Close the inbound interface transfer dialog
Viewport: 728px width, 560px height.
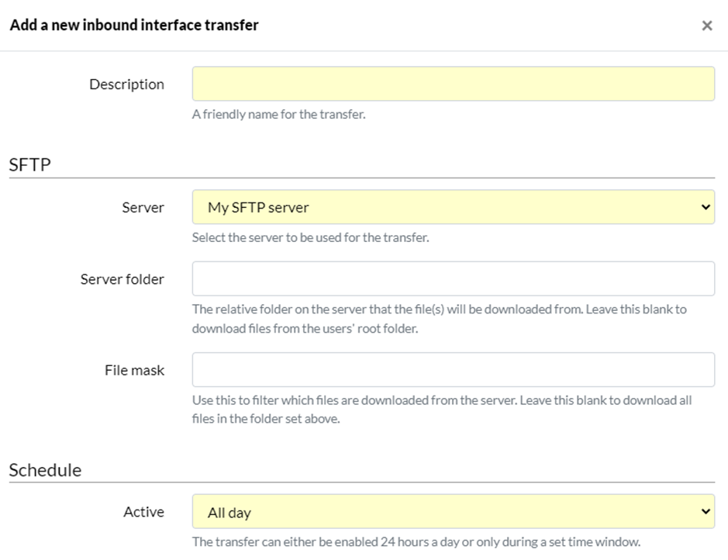pyautogui.click(x=706, y=26)
